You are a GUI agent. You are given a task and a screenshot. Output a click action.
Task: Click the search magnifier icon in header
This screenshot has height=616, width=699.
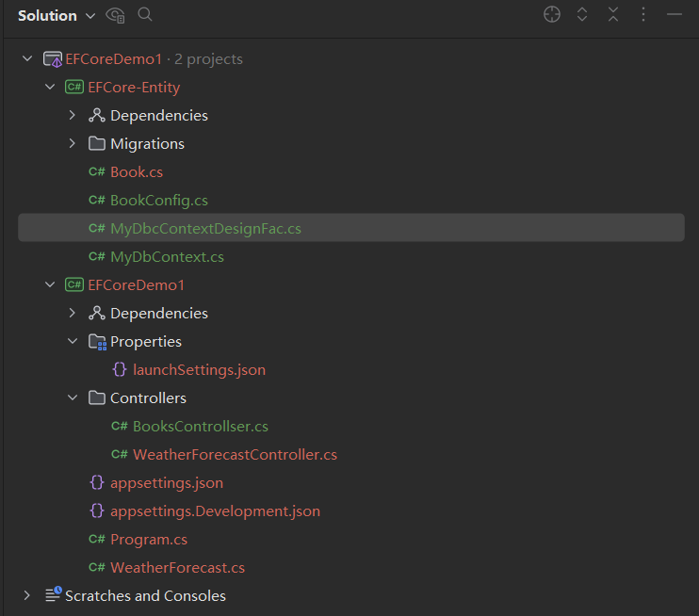145,14
